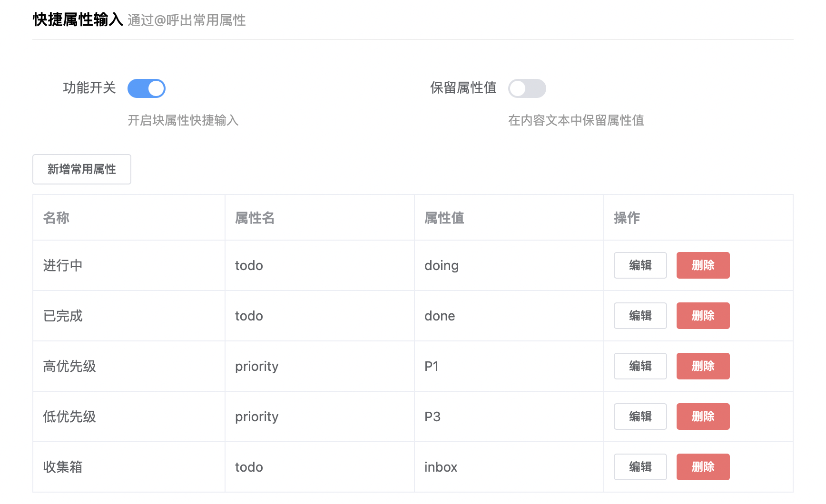The image size is (826, 504).
Task: Delete the 进行中 attribute entry
Action: pyautogui.click(x=703, y=265)
